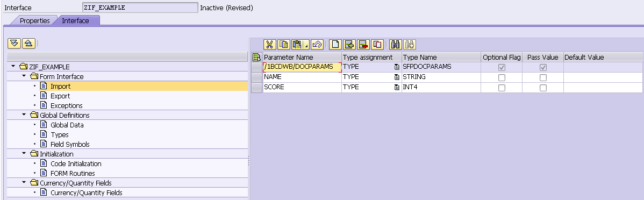Image resolution: width=644 pixels, height=200 pixels.
Task: Click the Copy toolbar icon
Action: [283, 44]
